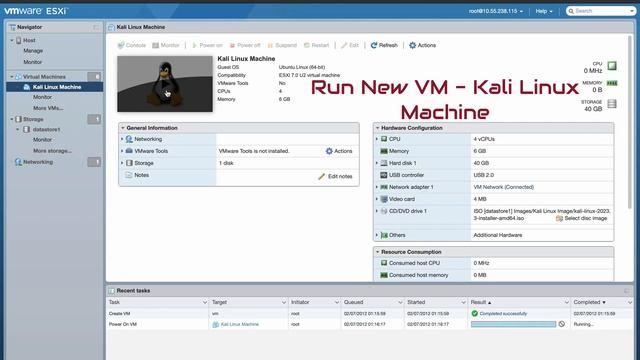Image resolution: width=640 pixels, height=360 pixels.
Task: Expand the Storage row in General Information
Action: [122, 163]
